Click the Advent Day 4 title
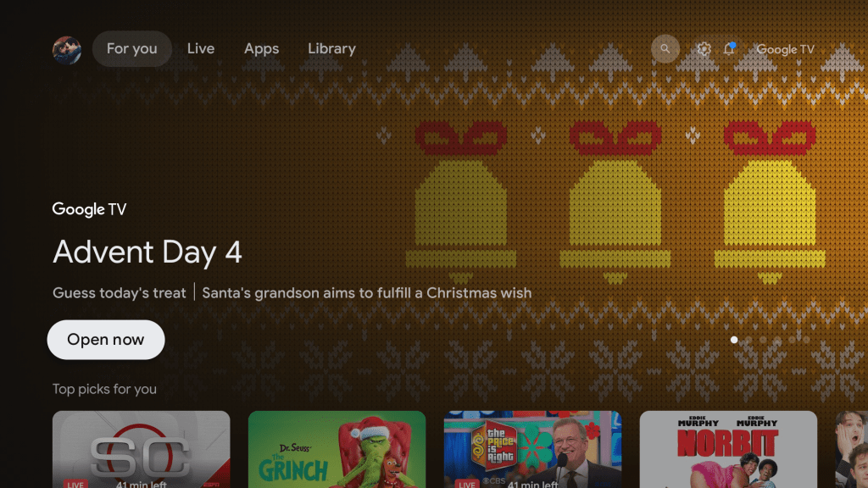This screenshot has width=868, height=488. pyautogui.click(x=147, y=252)
